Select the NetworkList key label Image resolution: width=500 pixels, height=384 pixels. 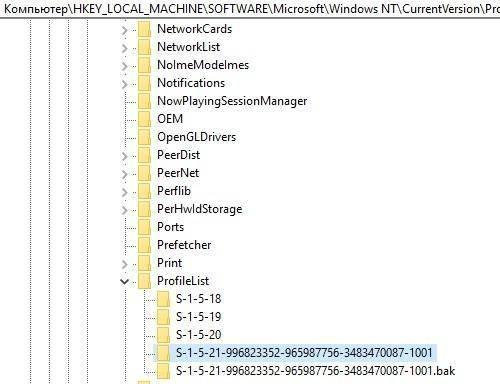tap(188, 47)
